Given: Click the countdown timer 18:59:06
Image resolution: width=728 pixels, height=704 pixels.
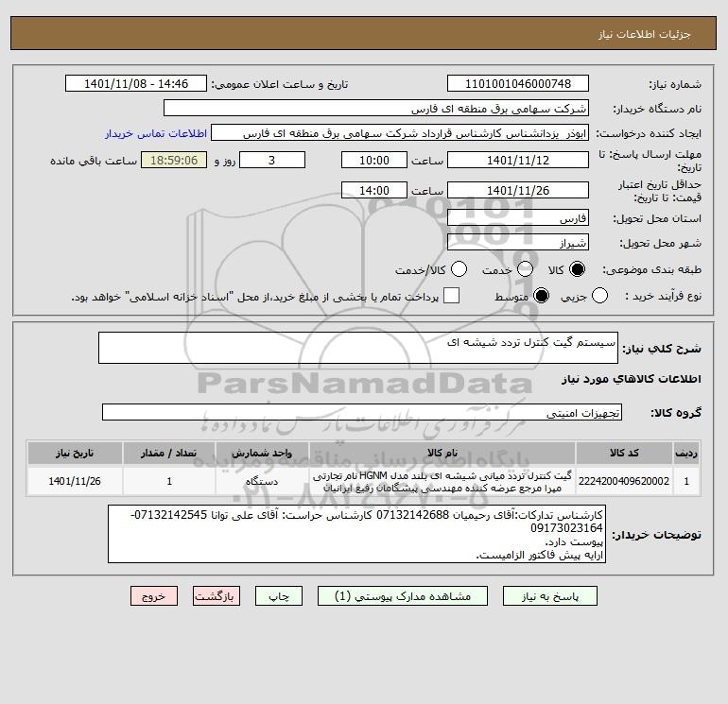Looking at the screenshot, I should coord(174,160).
